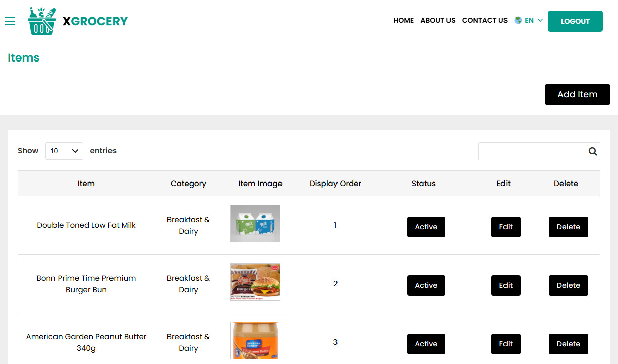Open the image of Double Toned Low Fat Milk
The image size is (618, 364).
point(255,223)
